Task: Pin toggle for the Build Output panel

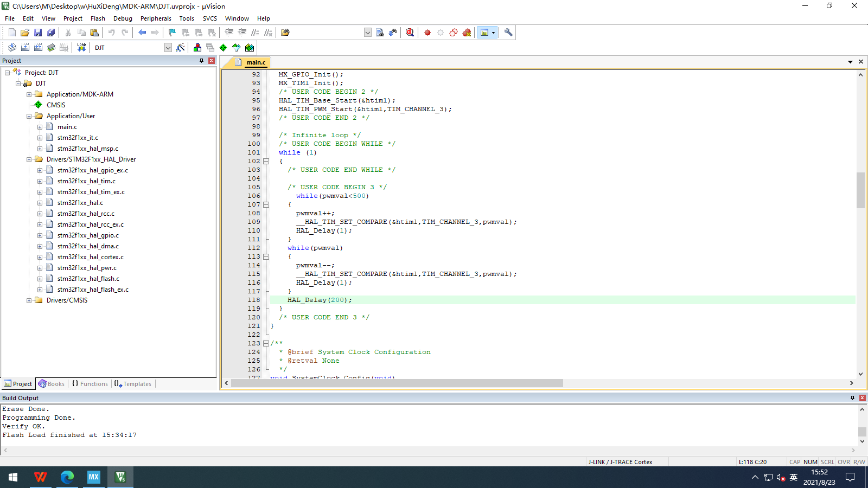Action: (x=852, y=398)
